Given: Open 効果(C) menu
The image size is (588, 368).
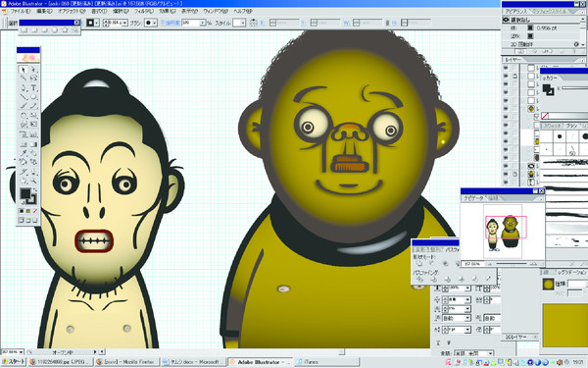Looking at the screenshot, I should pyautogui.click(x=168, y=11).
